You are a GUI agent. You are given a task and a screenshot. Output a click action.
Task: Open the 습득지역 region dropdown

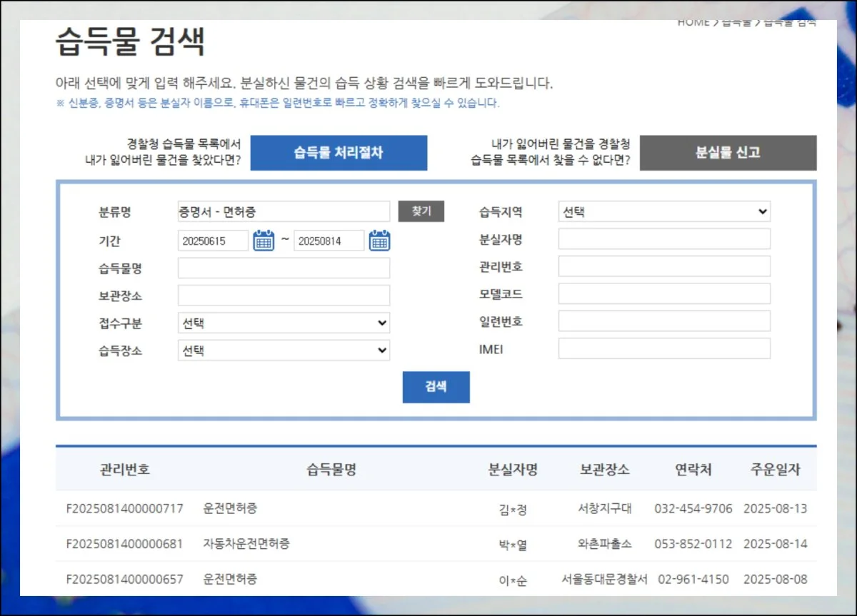[x=664, y=211]
